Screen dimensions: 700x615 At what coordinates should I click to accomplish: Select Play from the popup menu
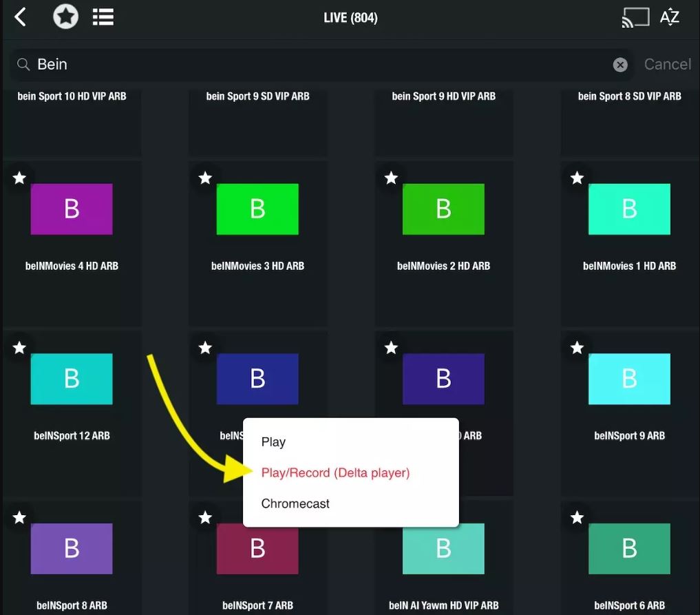[273, 442]
